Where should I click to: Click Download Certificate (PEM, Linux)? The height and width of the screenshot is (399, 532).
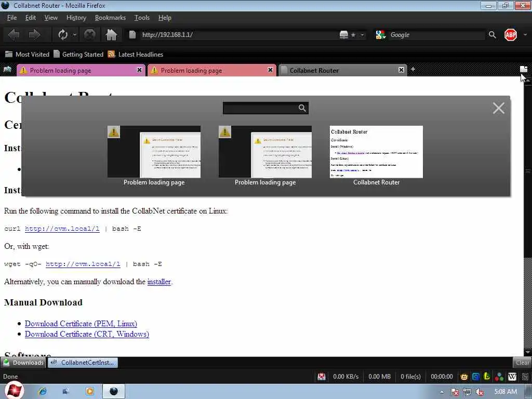[x=81, y=324]
